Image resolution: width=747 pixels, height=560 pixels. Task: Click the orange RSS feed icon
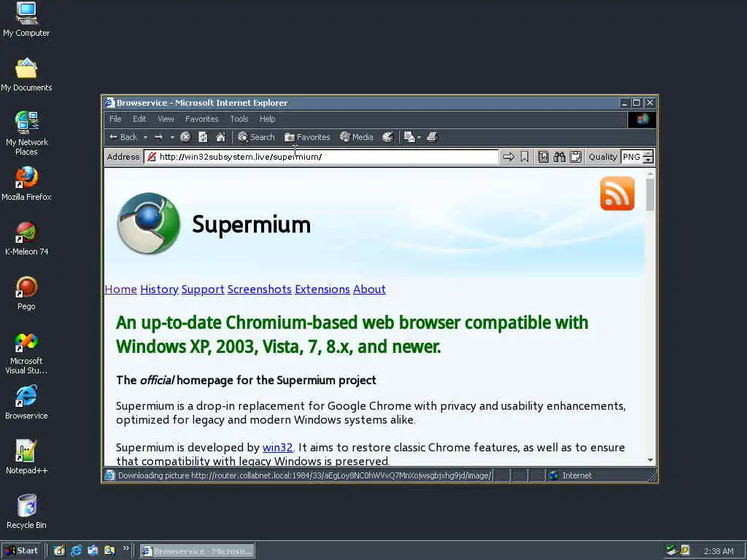pyautogui.click(x=617, y=193)
